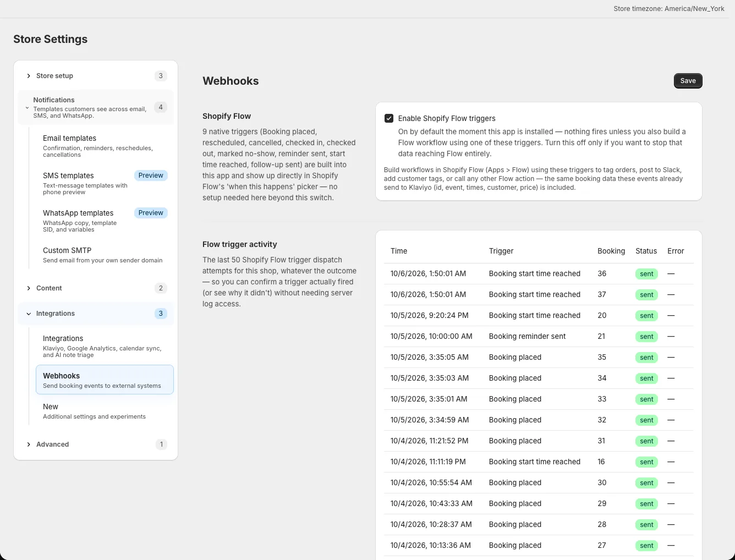735x560 pixels.
Task: Open the New additional settings item
Action: [105, 411]
